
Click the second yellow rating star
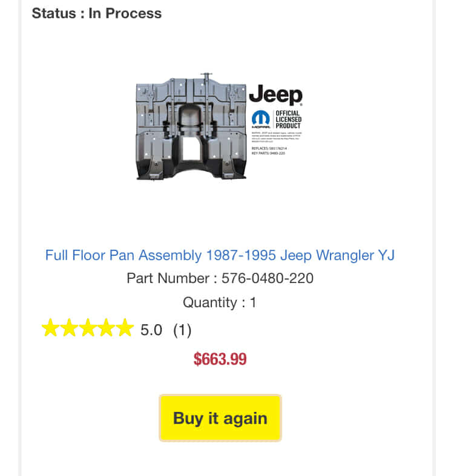pos(69,328)
